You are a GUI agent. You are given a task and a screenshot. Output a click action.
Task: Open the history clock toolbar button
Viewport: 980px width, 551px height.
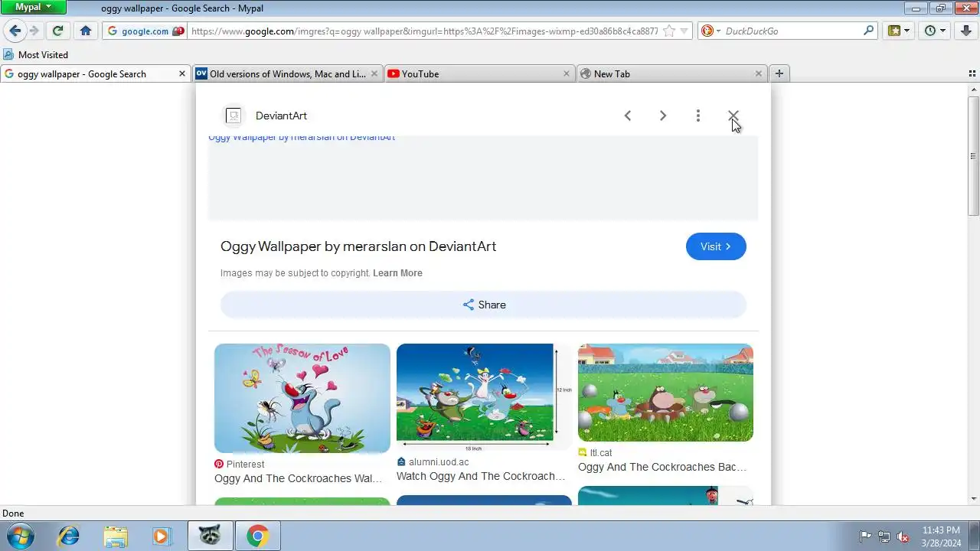[x=936, y=31]
